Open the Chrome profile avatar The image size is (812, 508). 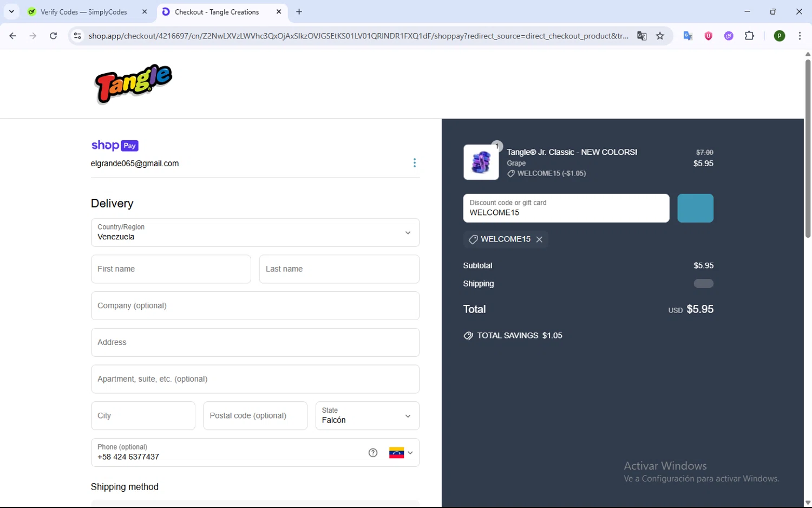tap(780, 36)
